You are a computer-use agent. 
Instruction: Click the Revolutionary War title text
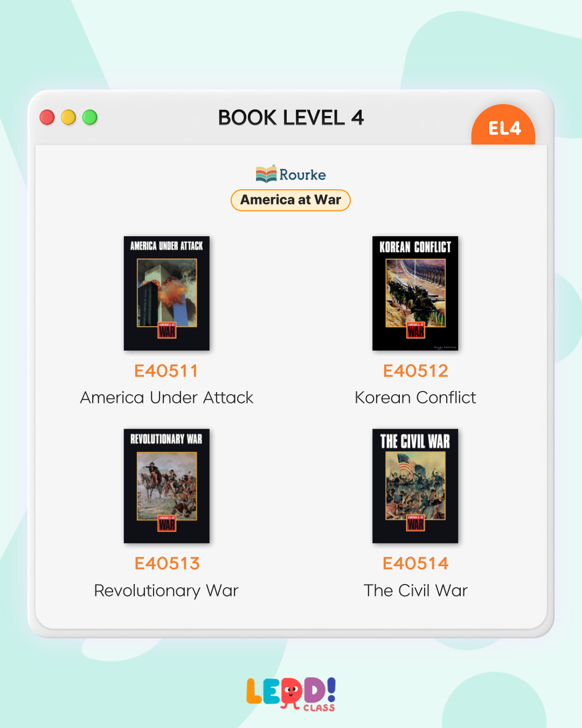pyautogui.click(x=167, y=590)
